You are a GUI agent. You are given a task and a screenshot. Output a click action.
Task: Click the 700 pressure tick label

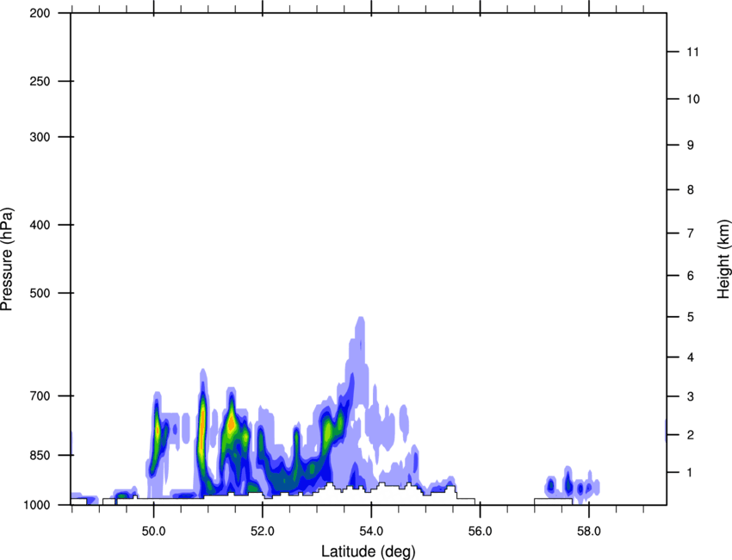pyautogui.click(x=40, y=396)
